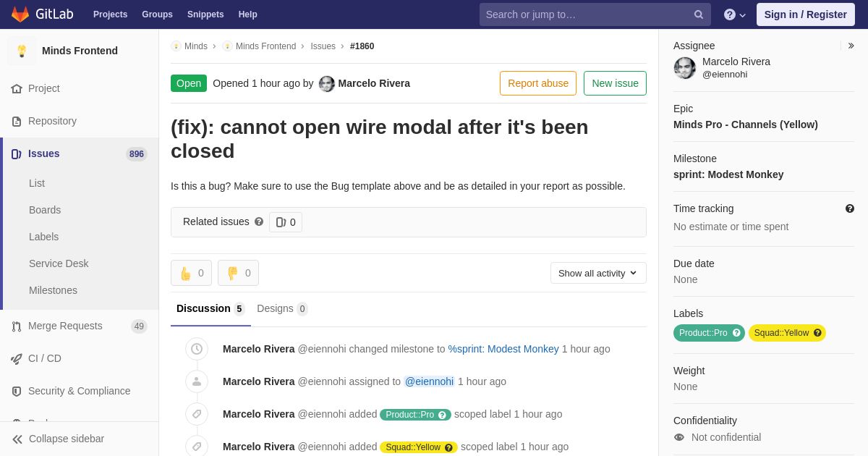
Task: Click Marcelo Rivera's avatar in Assignee section
Action: 685,68
